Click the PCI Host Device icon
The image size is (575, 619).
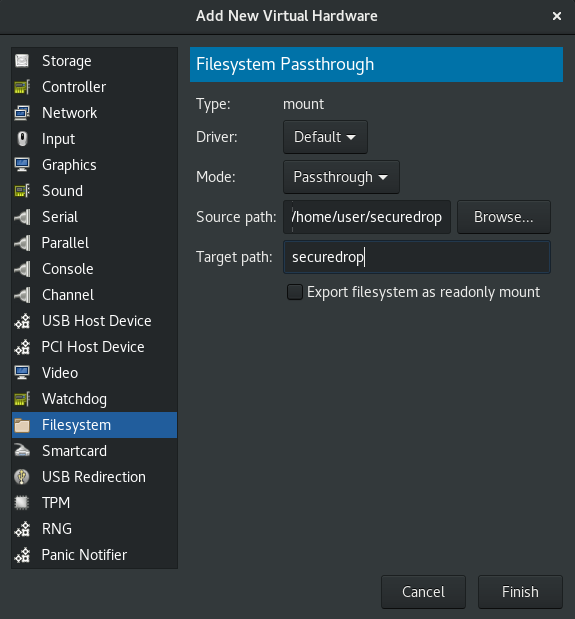point(22,347)
